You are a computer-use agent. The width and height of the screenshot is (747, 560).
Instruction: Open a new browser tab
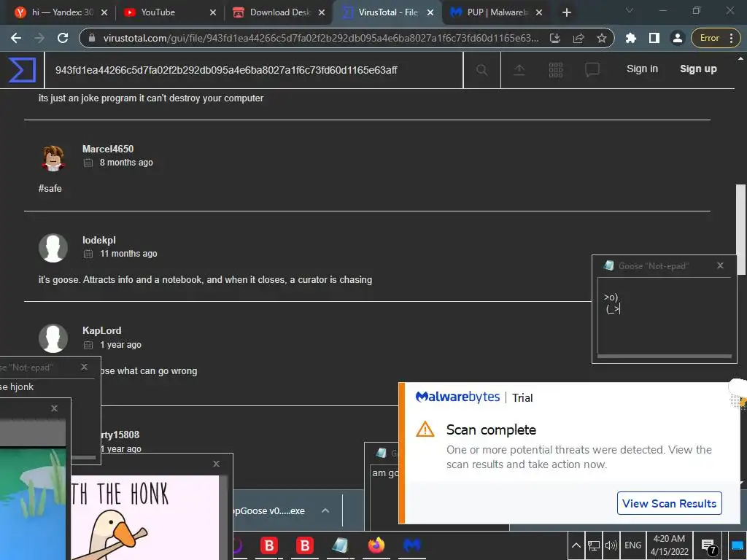pos(566,12)
